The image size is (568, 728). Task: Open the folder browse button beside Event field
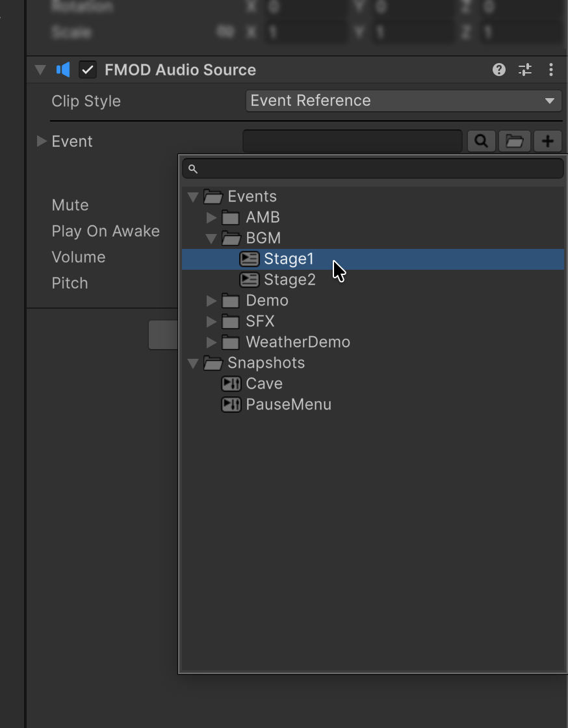pos(515,140)
